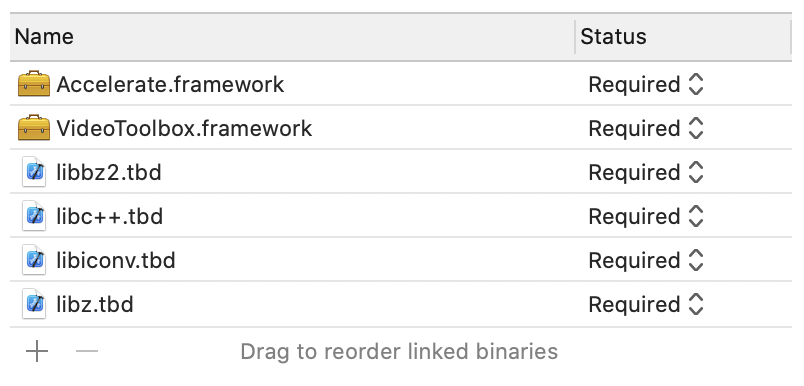Change Required status of libiconv.tbd
Viewport: 804px width, 386px height.
[646, 261]
